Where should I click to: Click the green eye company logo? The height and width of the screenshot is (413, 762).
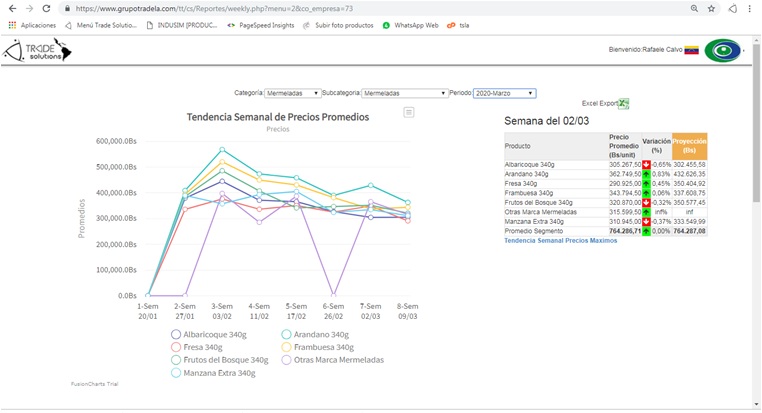(x=722, y=50)
